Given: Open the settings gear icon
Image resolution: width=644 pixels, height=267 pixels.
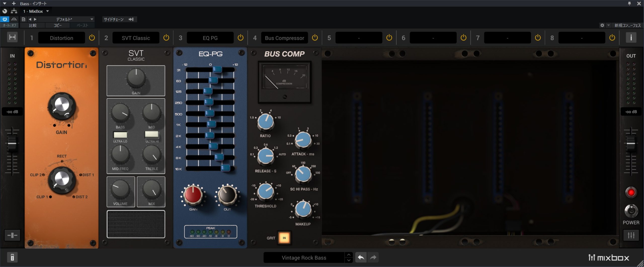Looking at the screenshot, I should point(602,25).
